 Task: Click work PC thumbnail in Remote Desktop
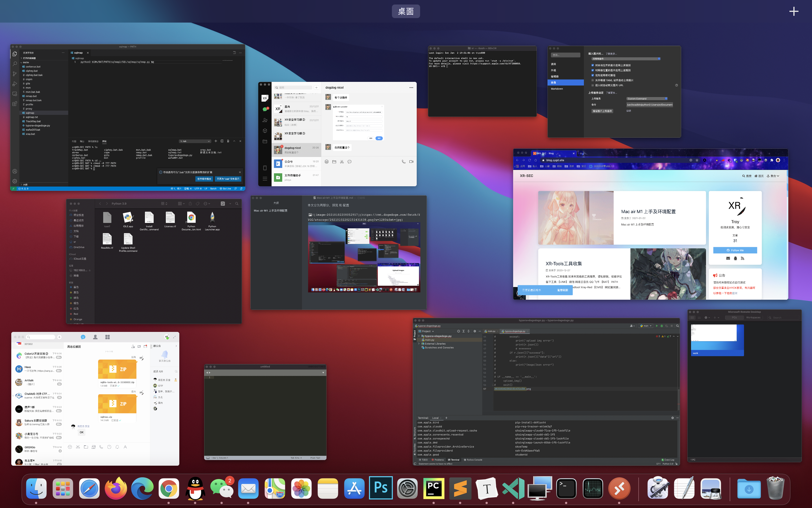(717, 340)
